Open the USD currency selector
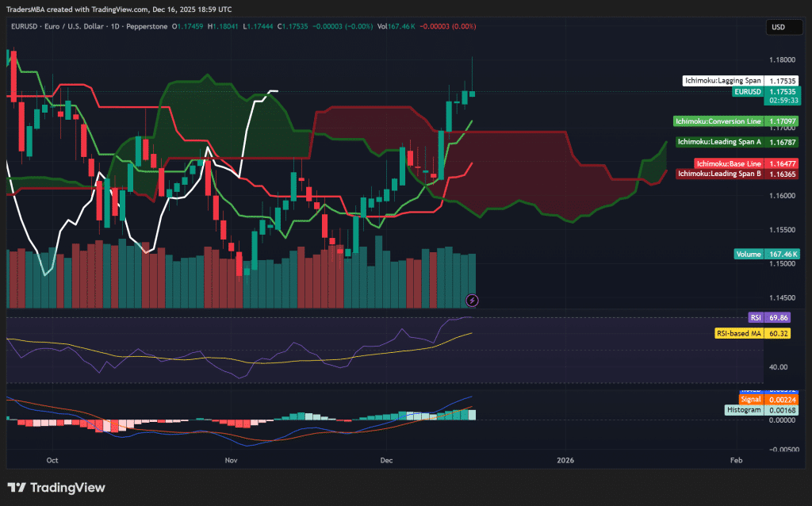Screen dimensions: 812x506 783,26
